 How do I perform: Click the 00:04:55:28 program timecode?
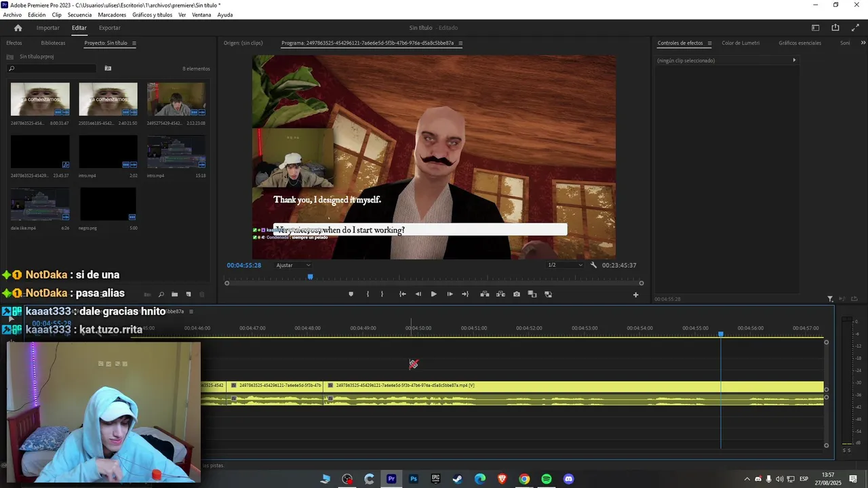click(244, 265)
